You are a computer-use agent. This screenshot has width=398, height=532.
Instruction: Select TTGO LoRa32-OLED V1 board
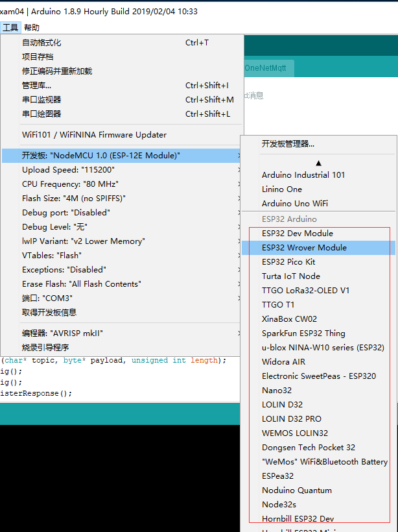(318, 291)
